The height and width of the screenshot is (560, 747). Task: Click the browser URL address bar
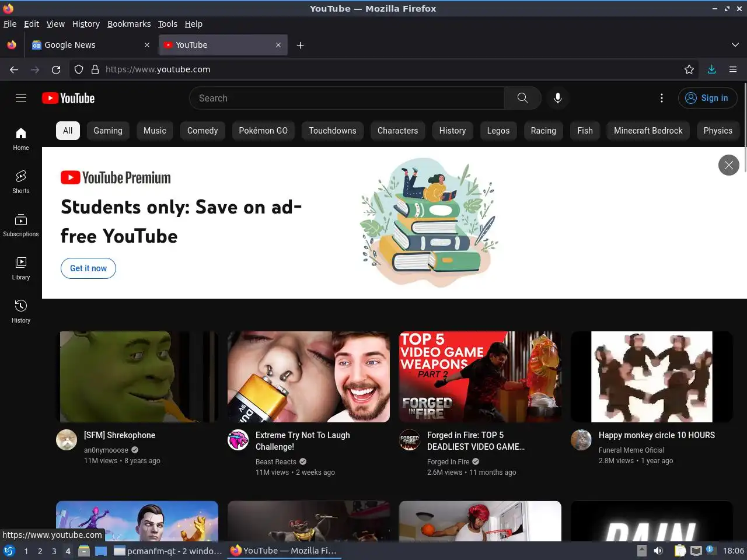[385, 69]
